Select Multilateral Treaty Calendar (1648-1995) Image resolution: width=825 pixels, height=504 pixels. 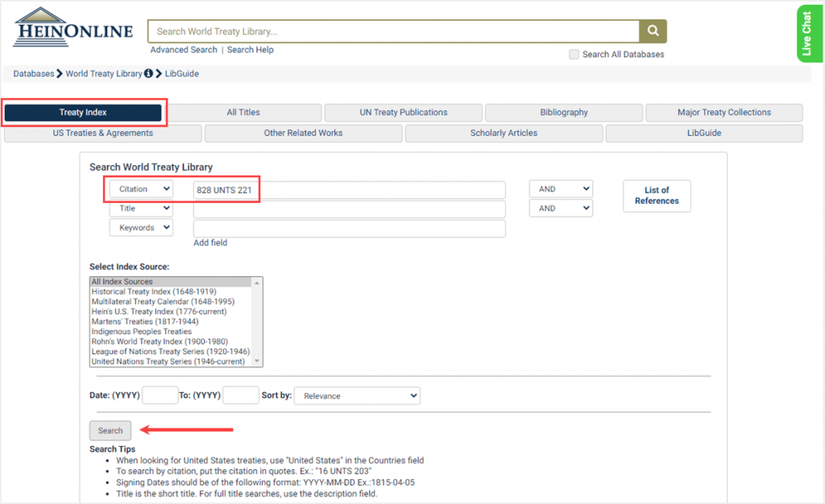pyautogui.click(x=171, y=302)
